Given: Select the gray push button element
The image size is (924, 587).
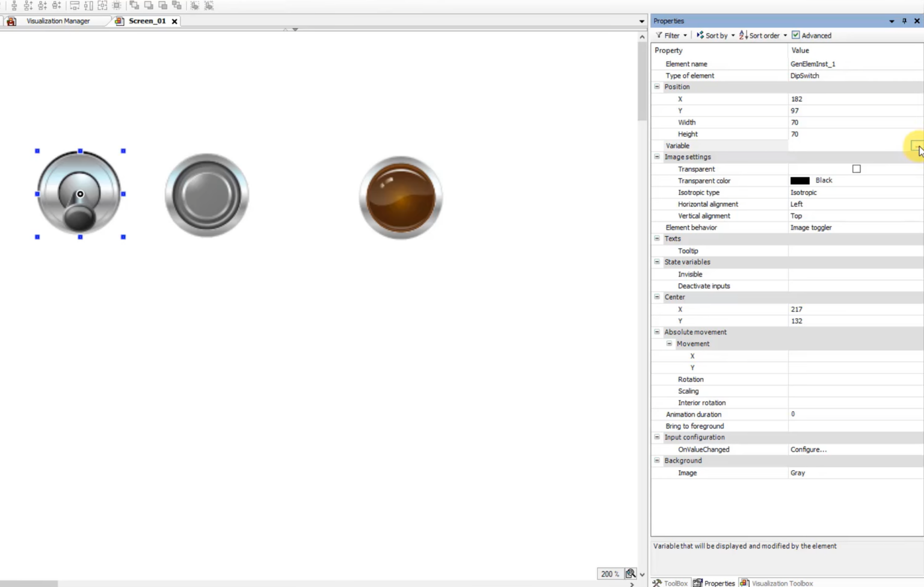Looking at the screenshot, I should [206, 195].
